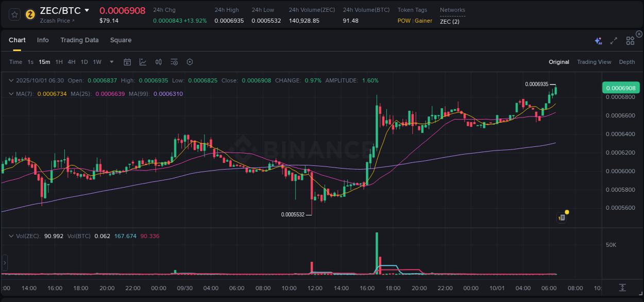Open the fullscreen expand icon
The width and height of the screenshot is (644, 302).
click(x=613, y=40)
